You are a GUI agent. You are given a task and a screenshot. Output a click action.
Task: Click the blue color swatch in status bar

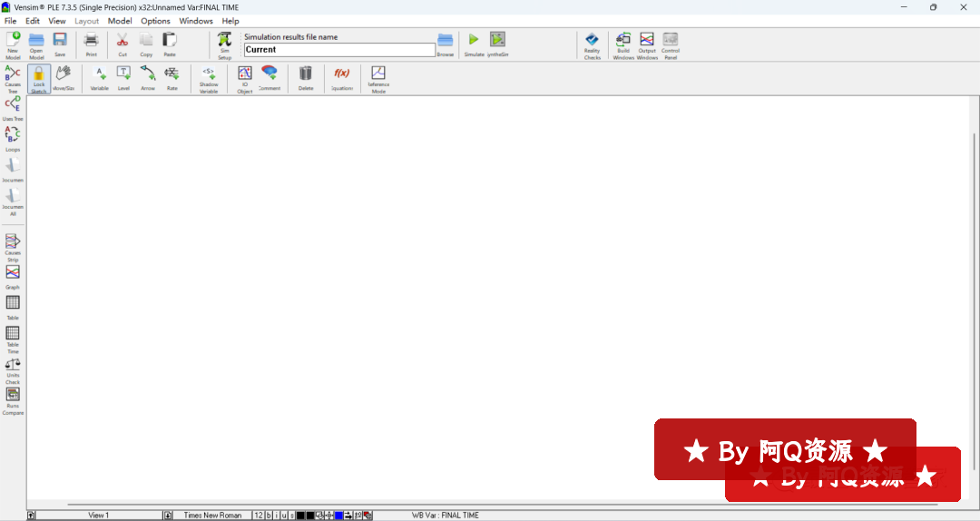point(338,516)
